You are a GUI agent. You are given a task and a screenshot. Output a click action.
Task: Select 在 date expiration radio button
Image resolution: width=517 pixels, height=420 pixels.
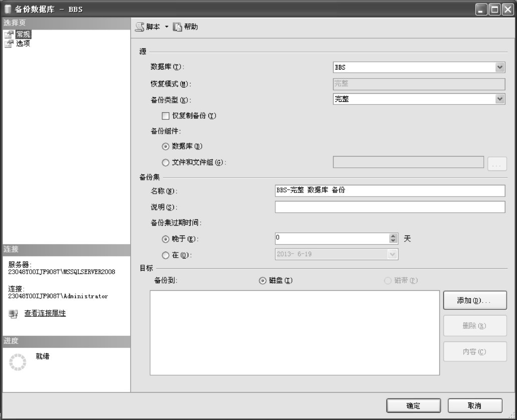[165, 255]
